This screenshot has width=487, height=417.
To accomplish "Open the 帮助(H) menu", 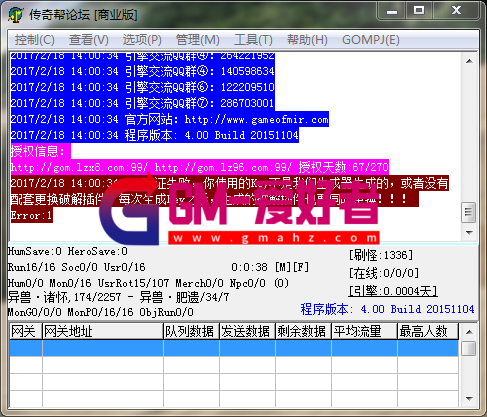I will (307, 40).
